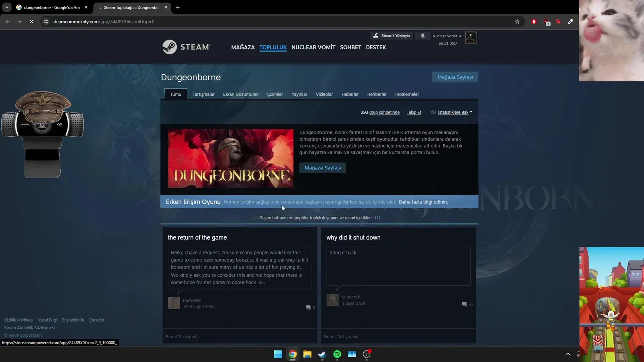Screen dimensions: 644x362
Task: Open the tab search dropdown arrow
Action: coord(6,7)
